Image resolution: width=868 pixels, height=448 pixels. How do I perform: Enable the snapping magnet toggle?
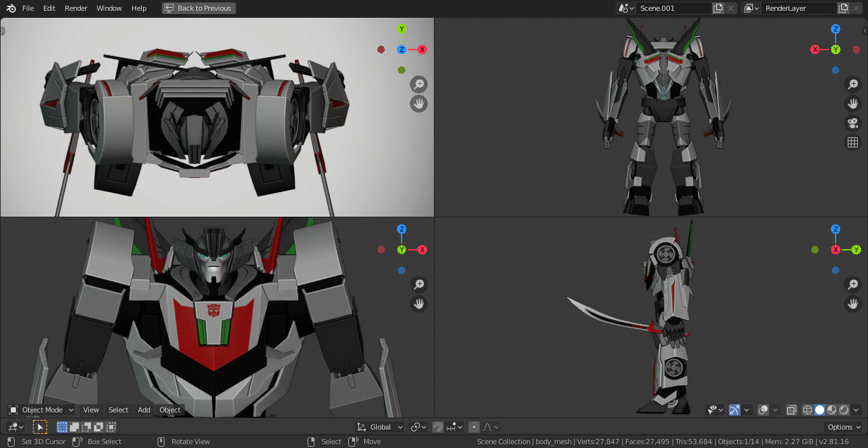click(x=438, y=426)
